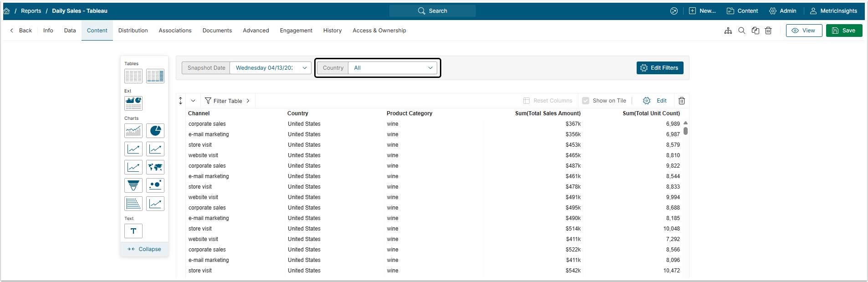Click the Edit Filters button
Screen dimensions: 868x282
pos(659,68)
